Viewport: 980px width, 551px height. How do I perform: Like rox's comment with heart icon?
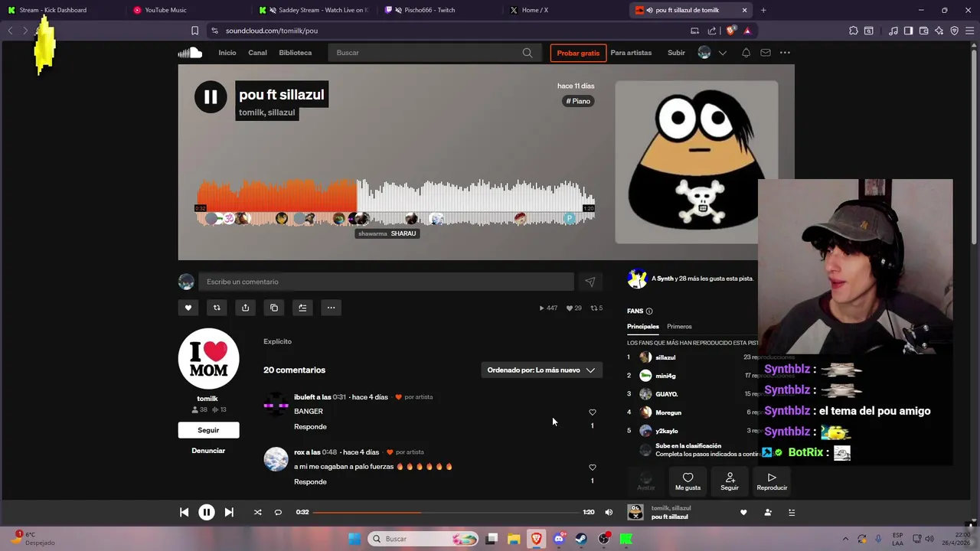(x=592, y=468)
